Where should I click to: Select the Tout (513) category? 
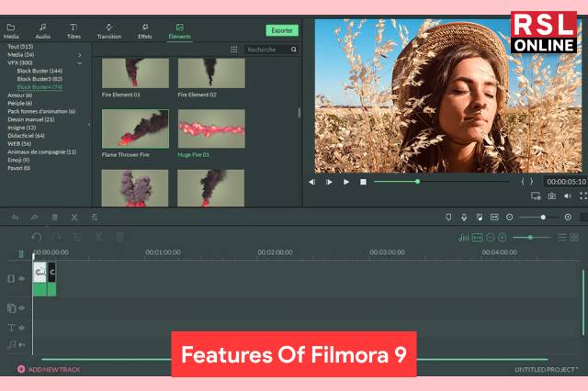point(20,47)
